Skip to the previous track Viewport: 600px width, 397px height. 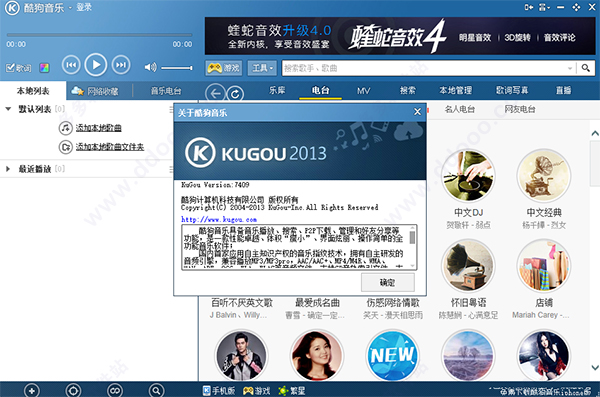pos(71,65)
